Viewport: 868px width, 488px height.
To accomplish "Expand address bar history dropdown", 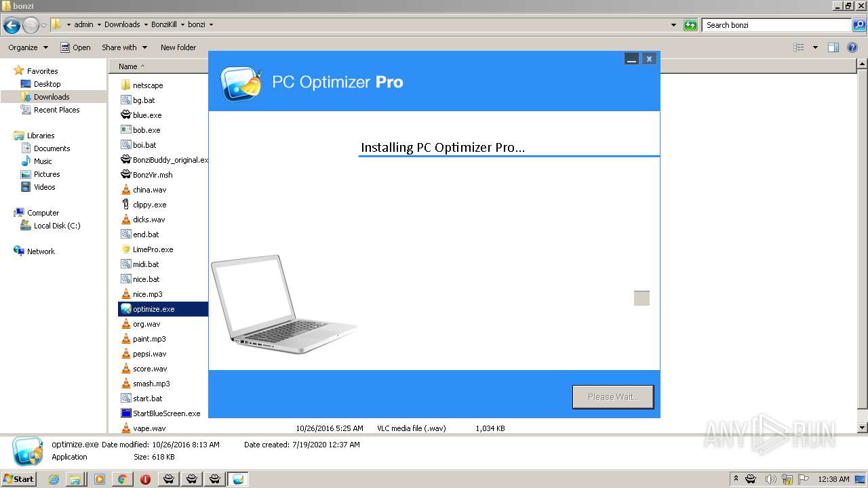I will point(673,25).
